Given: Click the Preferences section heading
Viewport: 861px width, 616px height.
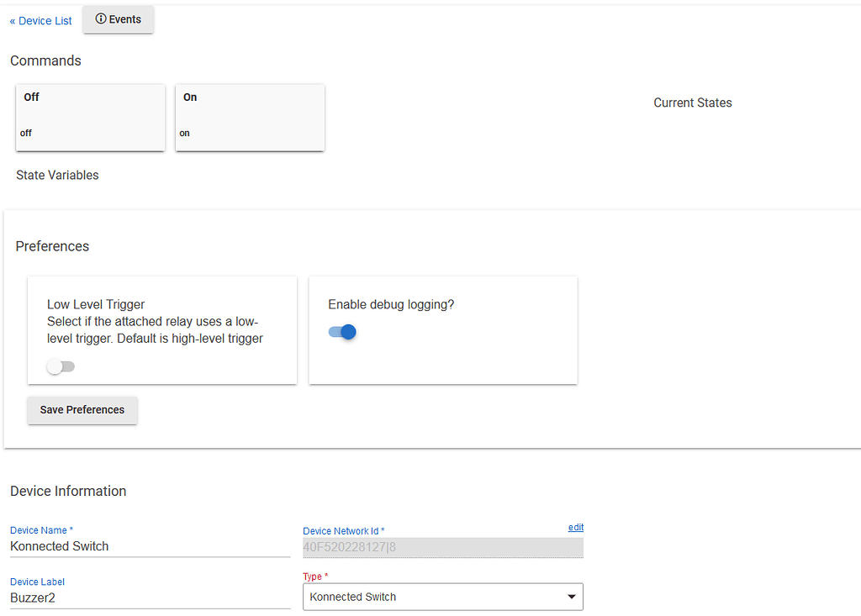Looking at the screenshot, I should pyautogui.click(x=52, y=246).
